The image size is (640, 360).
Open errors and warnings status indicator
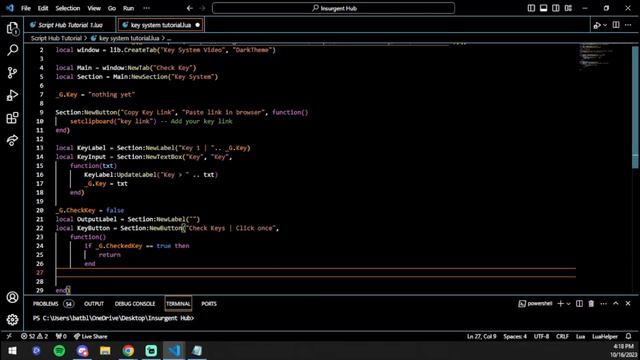pyautogui.click(x=34, y=336)
